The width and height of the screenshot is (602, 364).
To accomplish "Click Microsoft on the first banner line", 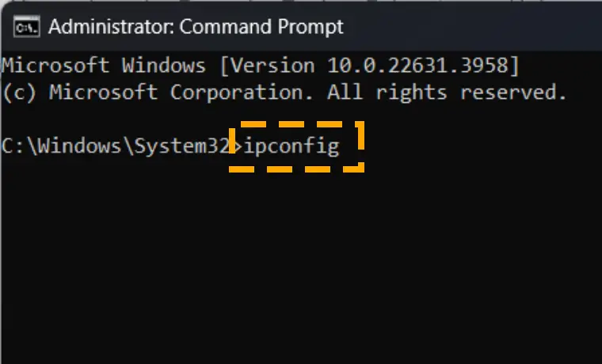I will point(55,65).
